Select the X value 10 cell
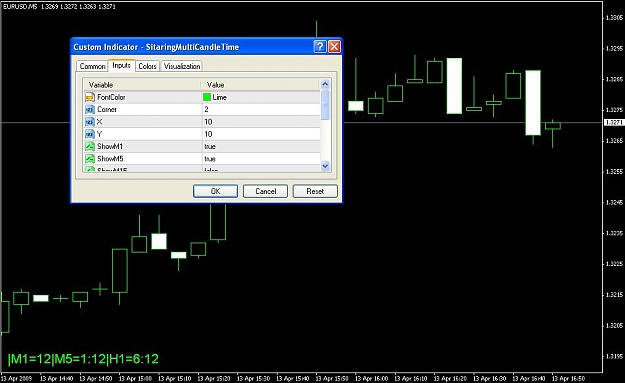The width and height of the screenshot is (625, 383). click(261, 122)
